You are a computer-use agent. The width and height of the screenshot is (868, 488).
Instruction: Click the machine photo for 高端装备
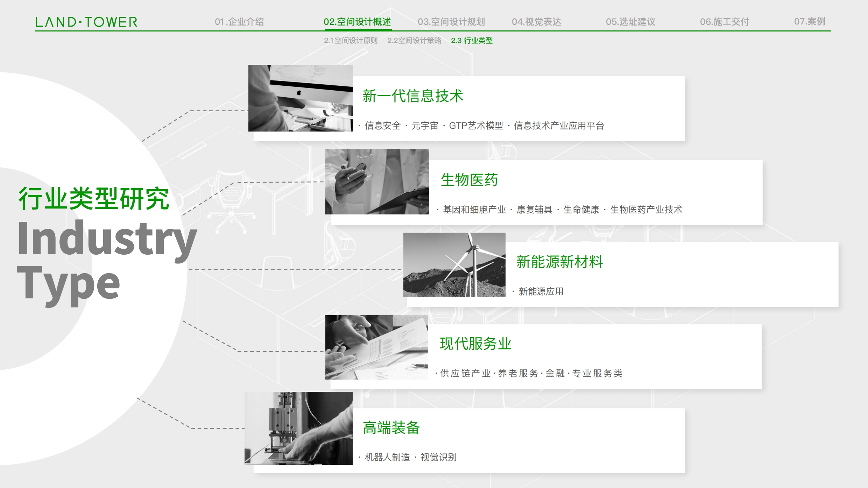point(298,428)
